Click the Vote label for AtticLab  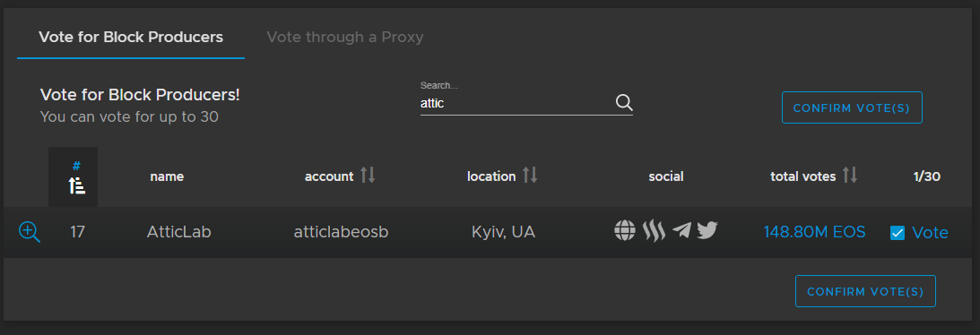click(930, 233)
